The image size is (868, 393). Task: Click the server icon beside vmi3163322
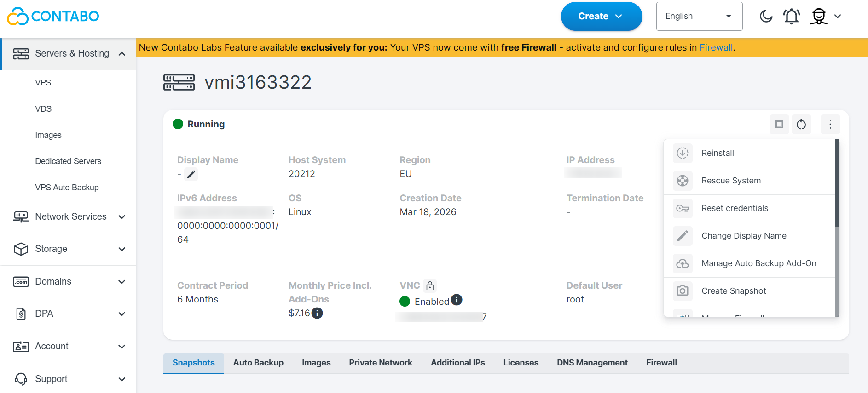click(179, 83)
